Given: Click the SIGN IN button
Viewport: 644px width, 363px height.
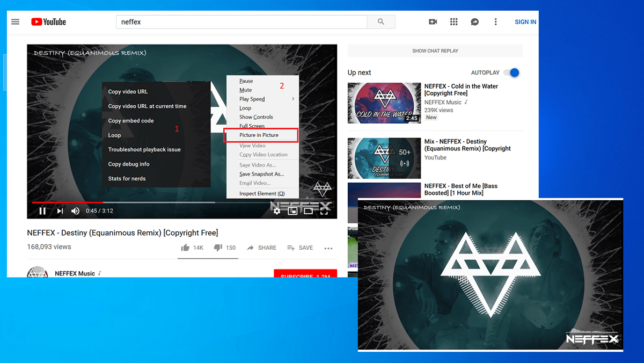Looking at the screenshot, I should (x=525, y=21).
